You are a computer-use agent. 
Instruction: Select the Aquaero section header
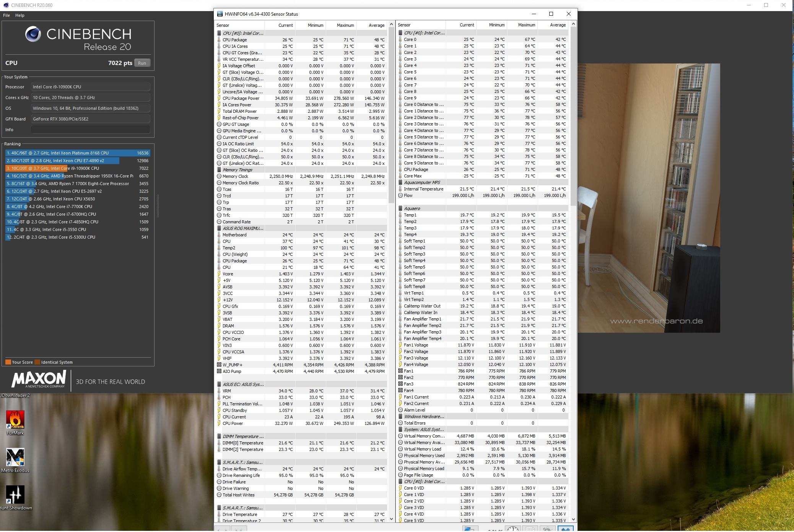point(483,208)
